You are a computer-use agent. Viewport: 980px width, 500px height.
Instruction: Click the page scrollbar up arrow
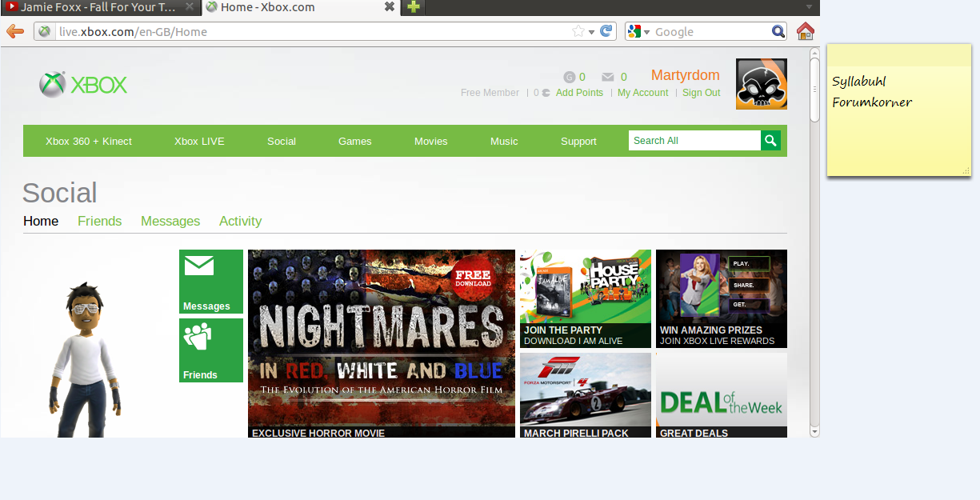point(814,54)
